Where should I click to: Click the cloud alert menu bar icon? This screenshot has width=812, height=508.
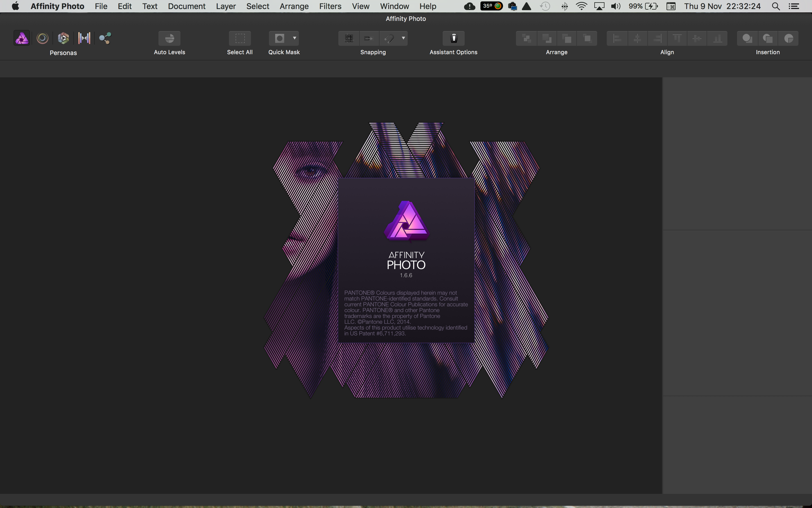click(x=469, y=6)
